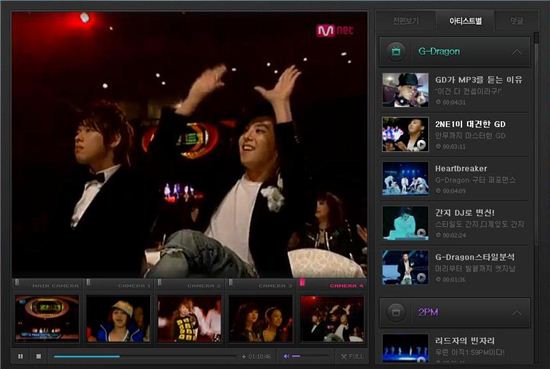Image resolution: width=550 pixels, height=369 pixels.
Task: Click the 2PM TV icon
Action: [x=396, y=312]
